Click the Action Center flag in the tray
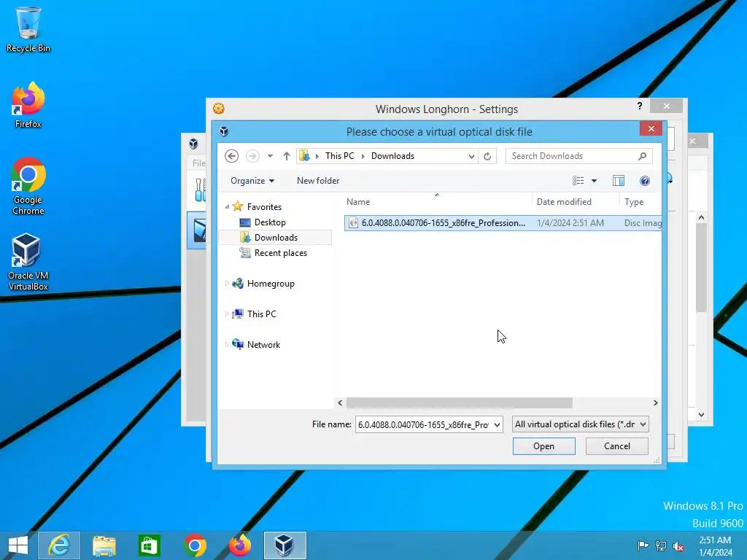 pyautogui.click(x=643, y=545)
